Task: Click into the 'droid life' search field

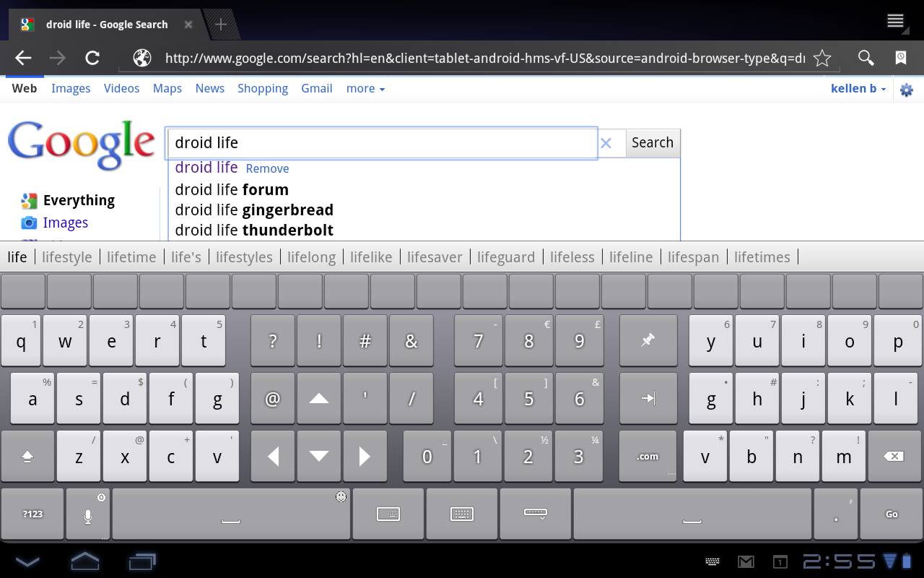Action: pyautogui.click(x=381, y=143)
